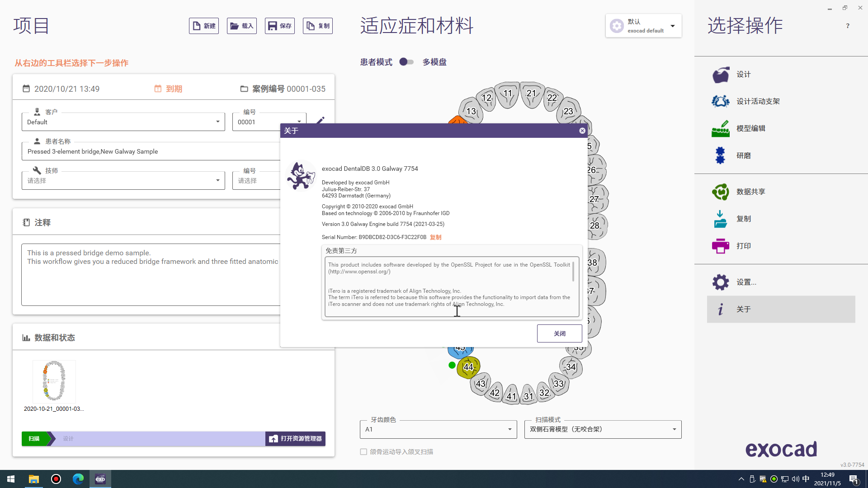Select tooth 13 on the chart

click(471, 111)
